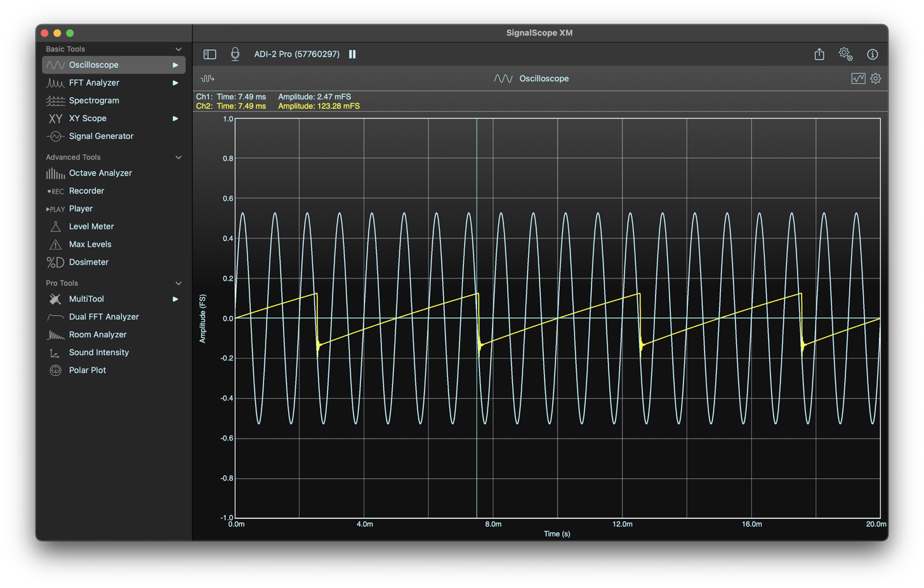Collapse the Advanced Tools section

click(x=178, y=157)
